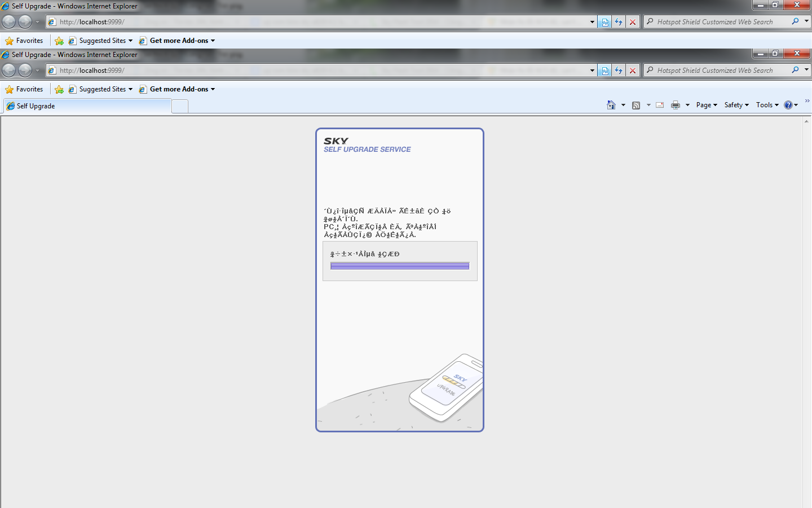Click the empty New Tab button
The width and height of the screenshot is (812, 508).
tap(180, 106)
